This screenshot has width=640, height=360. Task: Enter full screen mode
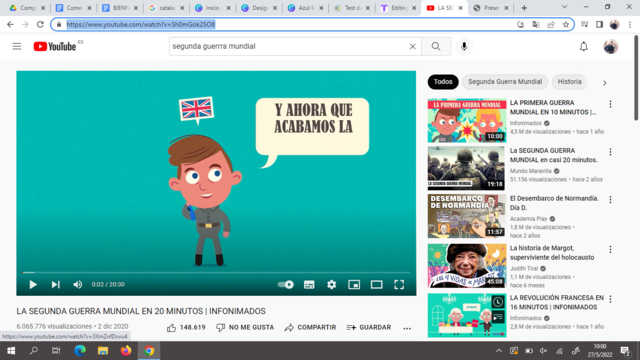coord(399,284)
